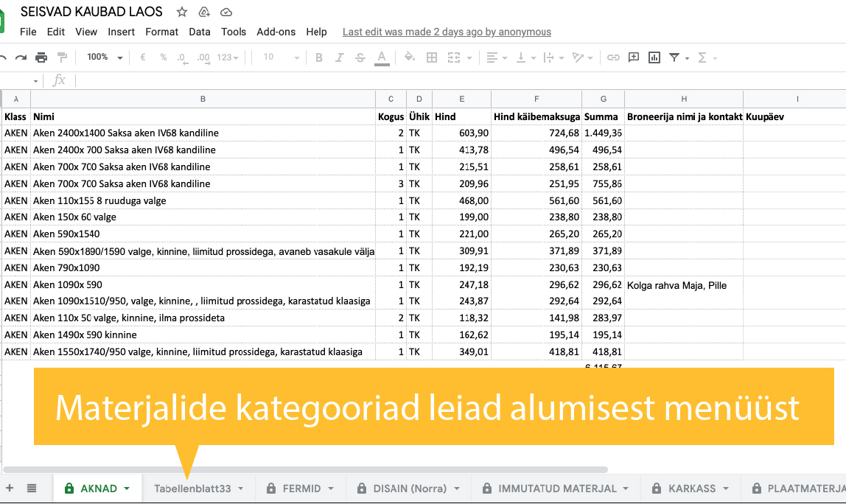Switch to the FERMID sheet tab
This screenshot has height=504, width=846.
coord(301,489)
